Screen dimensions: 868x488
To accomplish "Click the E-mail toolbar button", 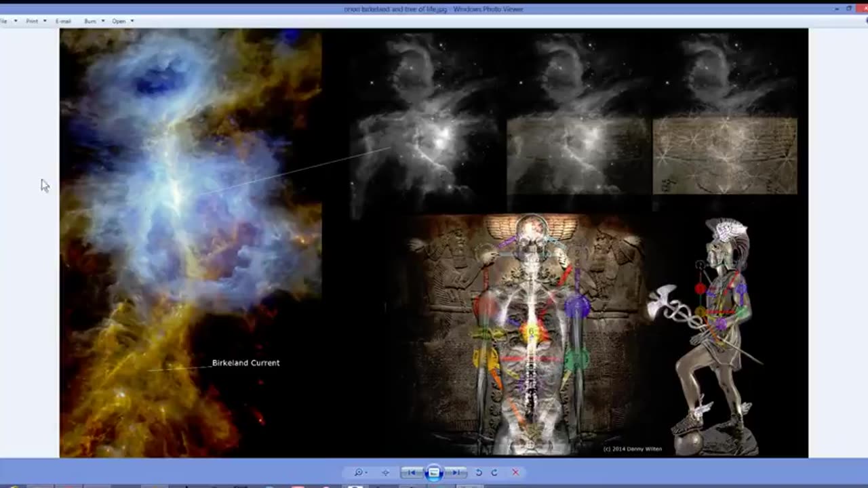I will (63, 21).
